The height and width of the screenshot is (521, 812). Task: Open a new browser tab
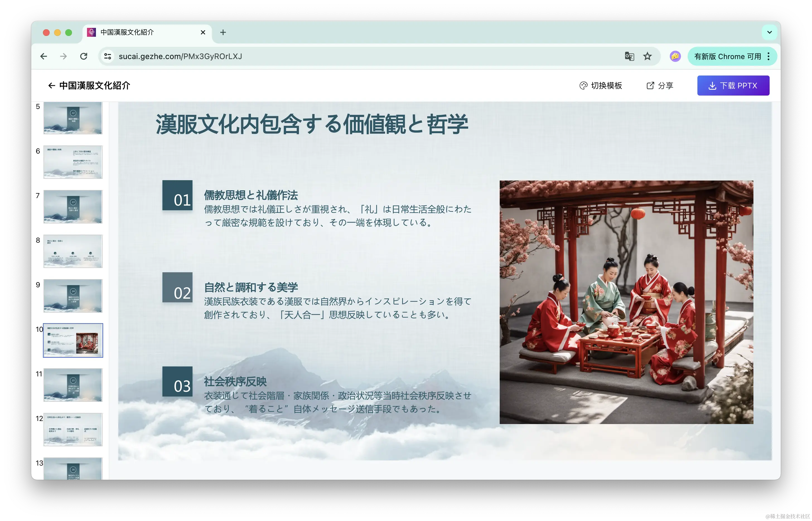(x=223, y=33)
